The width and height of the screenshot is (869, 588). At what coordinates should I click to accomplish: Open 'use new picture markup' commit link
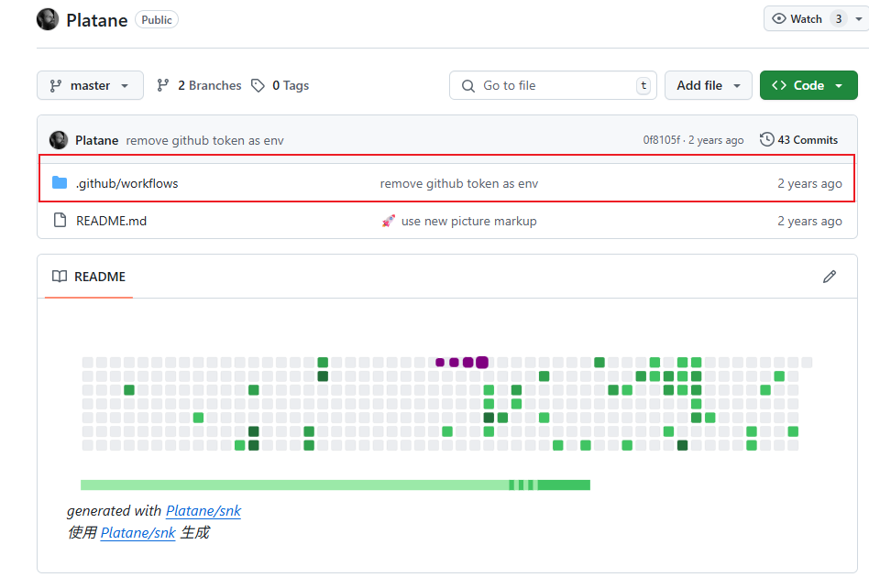pyautogui.click(x=468, y=222)
